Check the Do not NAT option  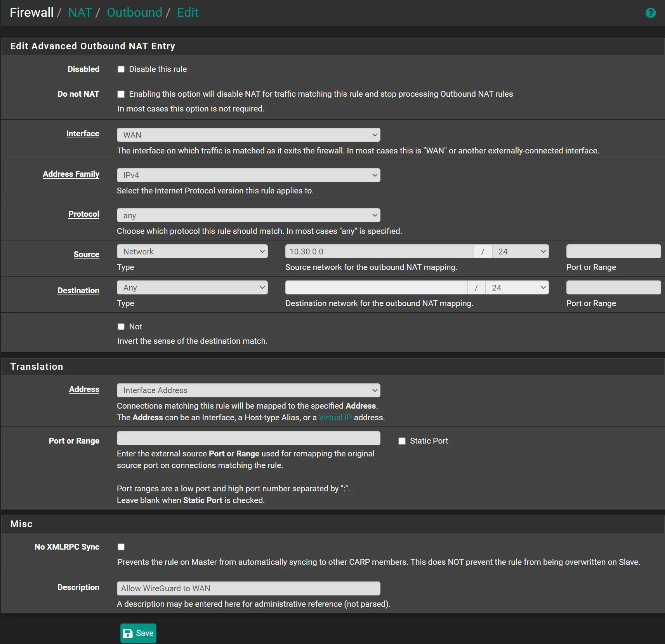[121, 94]
